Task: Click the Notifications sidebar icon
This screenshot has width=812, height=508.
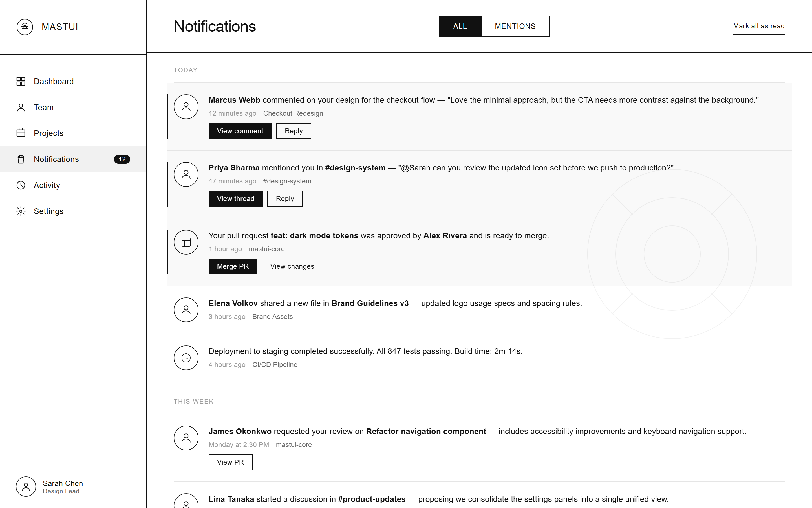Action: coord(21,159)
